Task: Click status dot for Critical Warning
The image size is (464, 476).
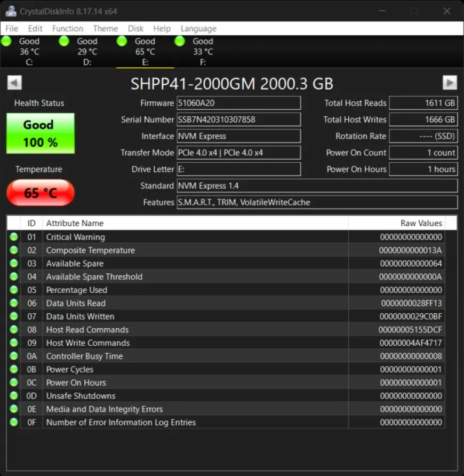Action: [14, 237]
